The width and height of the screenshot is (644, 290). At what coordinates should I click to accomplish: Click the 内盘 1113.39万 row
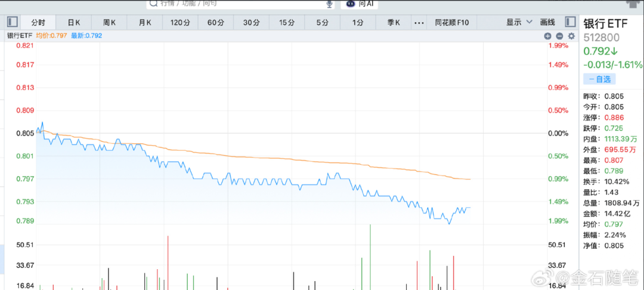coord(610,139)
